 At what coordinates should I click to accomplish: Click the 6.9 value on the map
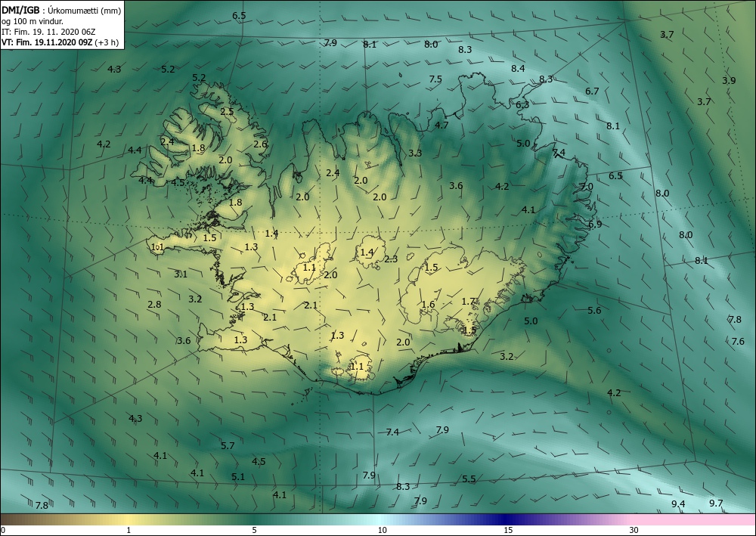(x=595, y=224)
